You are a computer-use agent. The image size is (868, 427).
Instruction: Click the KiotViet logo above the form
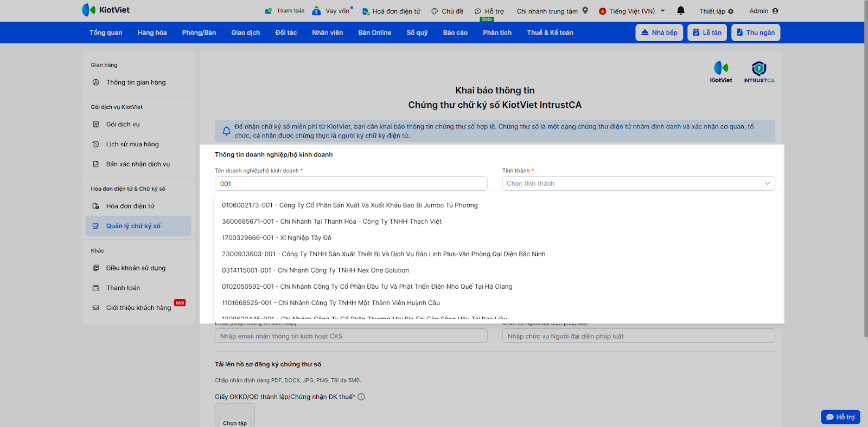tap(721, 72)
